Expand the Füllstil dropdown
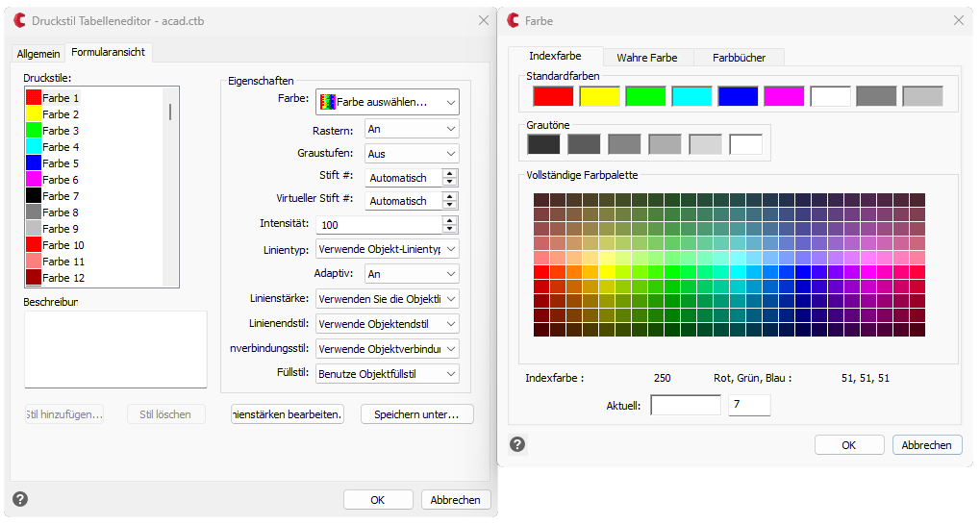 [388, 373]
